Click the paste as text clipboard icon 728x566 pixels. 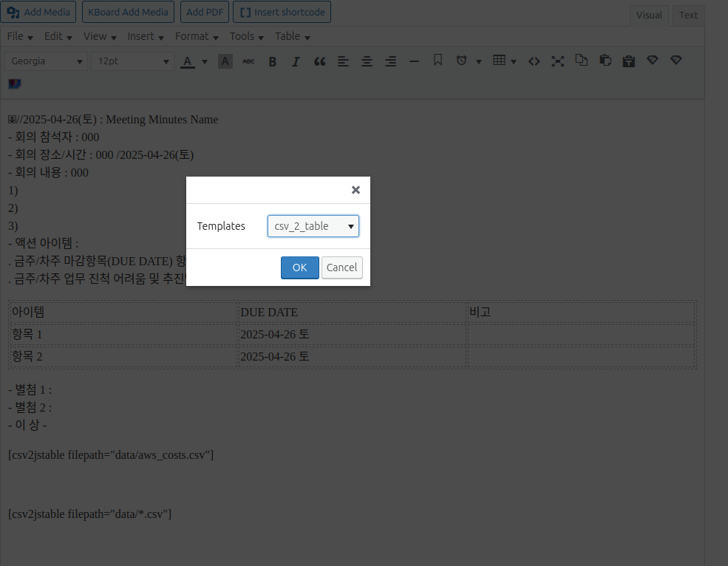[629, 61]
